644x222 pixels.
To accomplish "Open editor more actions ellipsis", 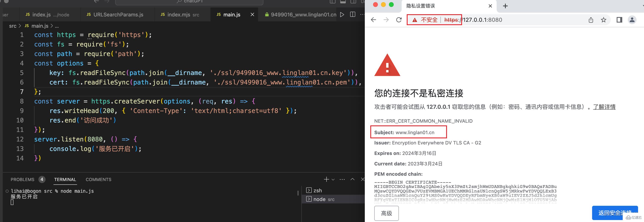I will click(362, 14).
